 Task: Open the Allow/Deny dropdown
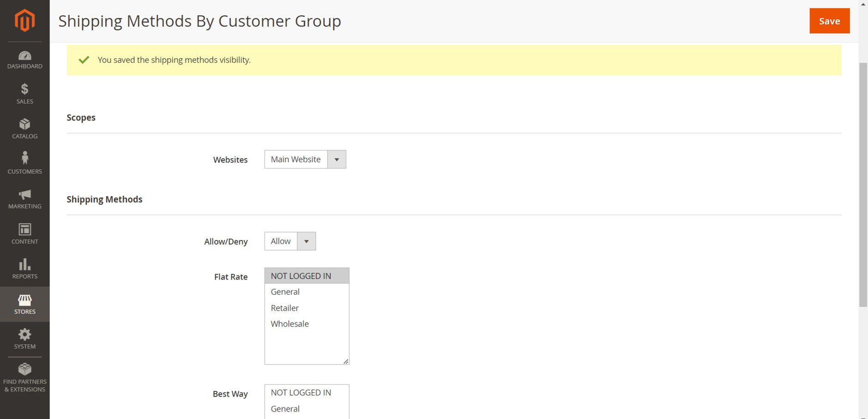(x=289, y=241)
